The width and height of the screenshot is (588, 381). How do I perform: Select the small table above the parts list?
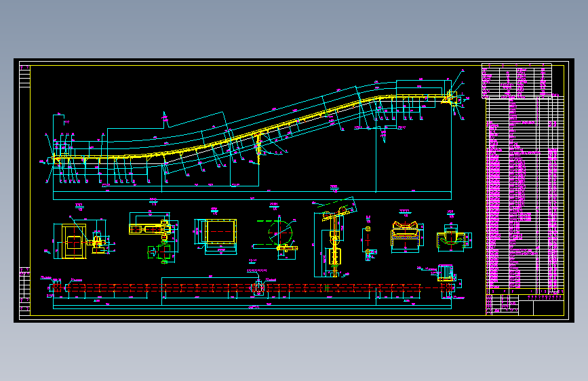[517, 80]
